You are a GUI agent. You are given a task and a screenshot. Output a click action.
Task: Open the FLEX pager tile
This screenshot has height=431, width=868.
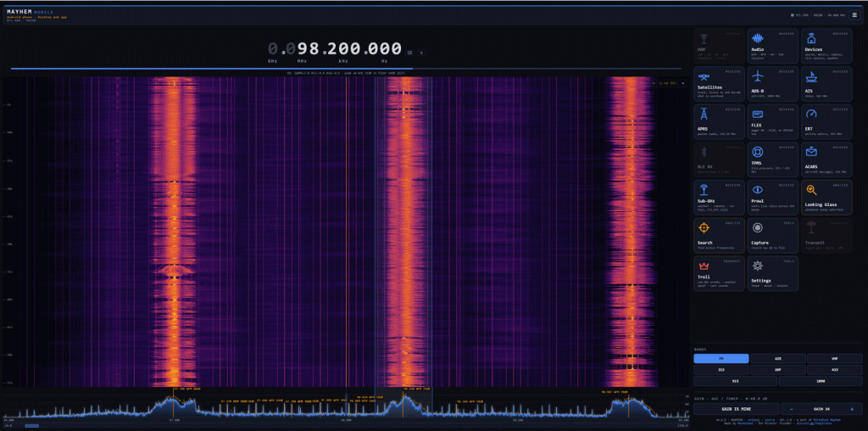point(772,121)
